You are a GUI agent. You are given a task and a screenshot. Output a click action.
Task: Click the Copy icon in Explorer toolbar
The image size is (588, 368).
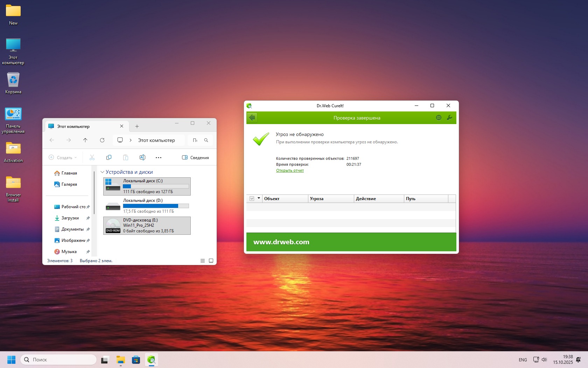tap(109, 157)
